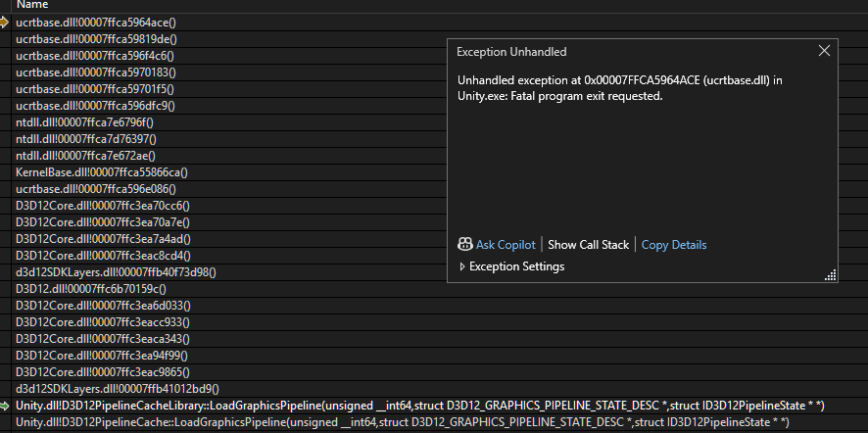Click the unhandled exception message text
Image resolution: width=868 pixels, height=433 pixels.
point(620,88)
